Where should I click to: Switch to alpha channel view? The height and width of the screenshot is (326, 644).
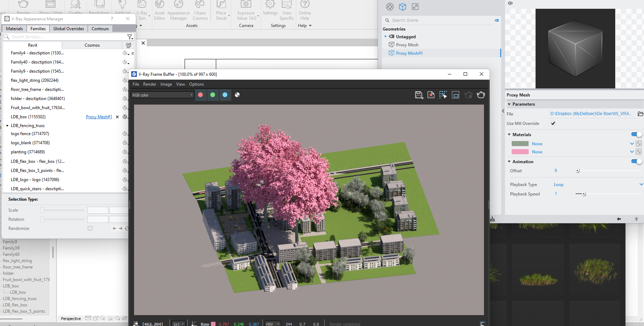click(x=237, y=95)
